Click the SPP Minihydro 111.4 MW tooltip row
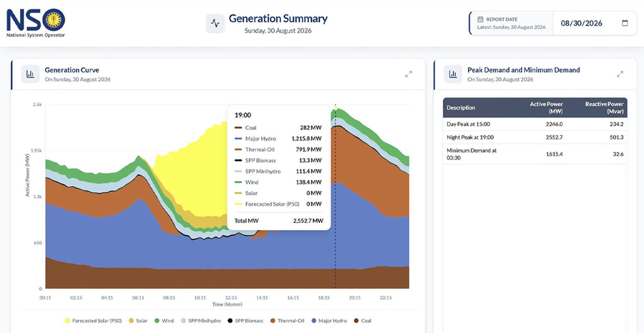The width and height of the screenshot is (644, 333). tap(278, 171)
